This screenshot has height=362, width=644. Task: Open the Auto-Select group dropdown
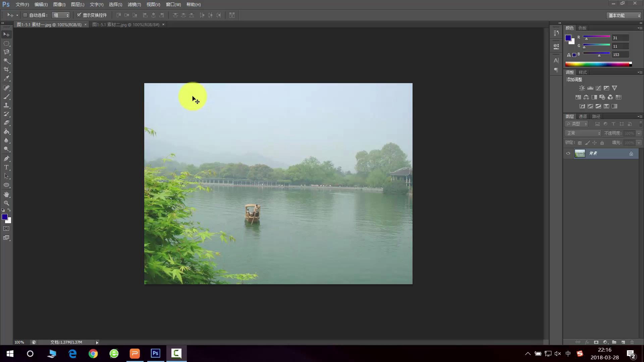tap(61, 15)
